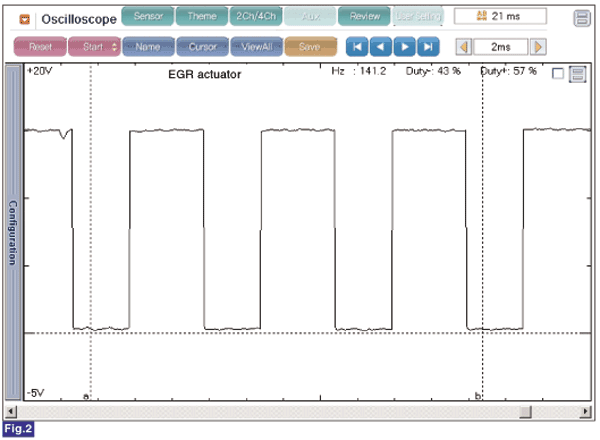Jump to the first record
Screen dimensions: 600x440
point(357,47)
